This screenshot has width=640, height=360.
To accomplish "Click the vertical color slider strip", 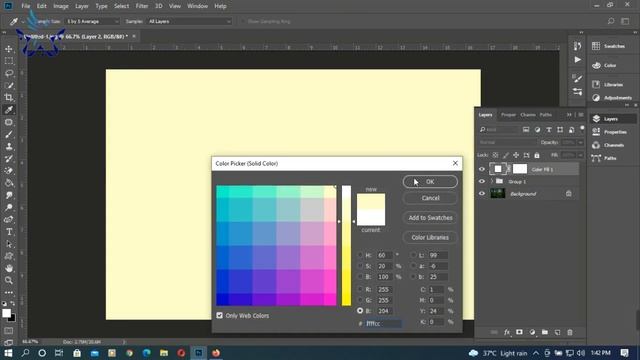I will pos(346,245).
